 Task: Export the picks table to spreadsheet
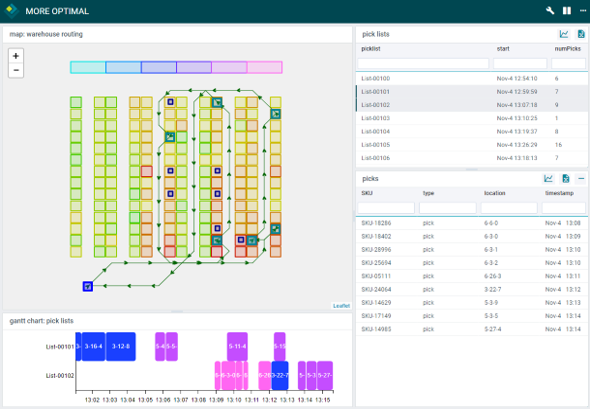565,179
